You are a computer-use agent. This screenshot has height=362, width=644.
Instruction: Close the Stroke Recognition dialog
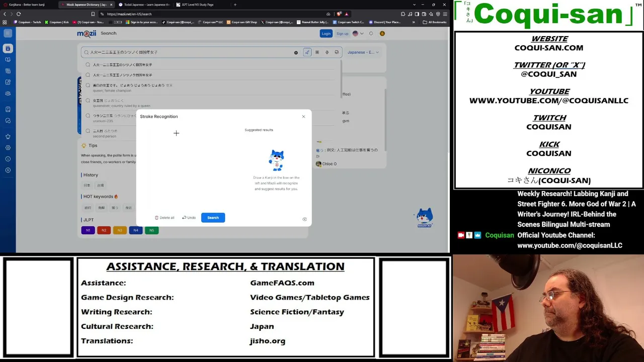pos(303,117)
